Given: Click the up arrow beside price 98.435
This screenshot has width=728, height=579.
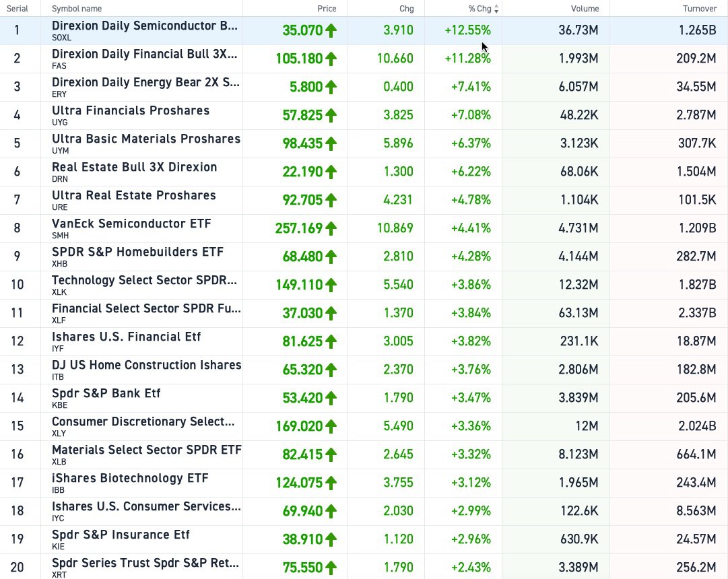Looking at the screenshot, I should [331, 144].
